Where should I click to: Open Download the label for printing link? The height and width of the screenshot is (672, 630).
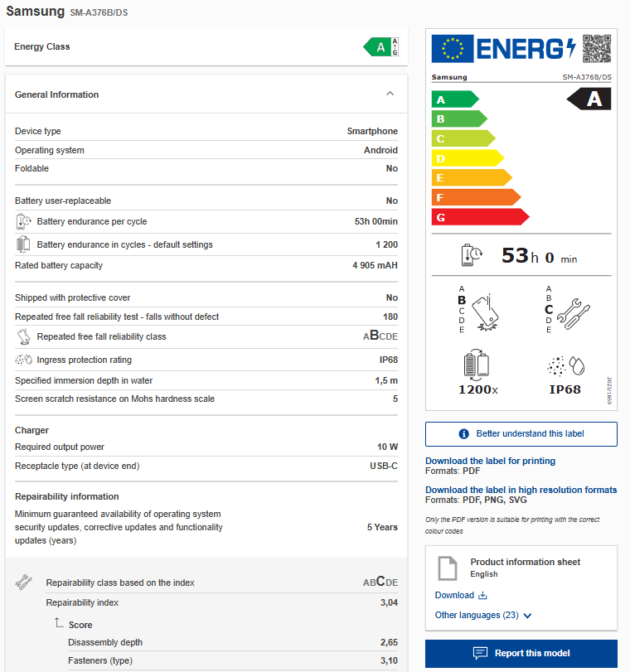(490, 461)
